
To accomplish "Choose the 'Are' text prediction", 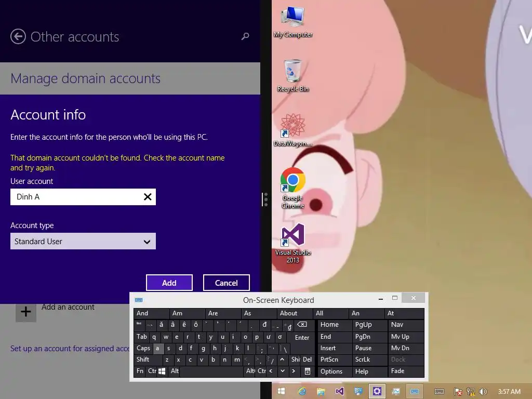I will pos(223,313).
